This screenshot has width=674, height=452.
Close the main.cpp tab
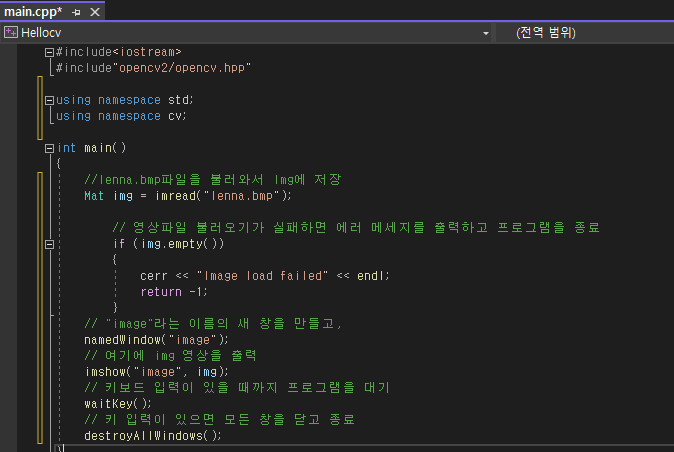click(x=95, y=12)
